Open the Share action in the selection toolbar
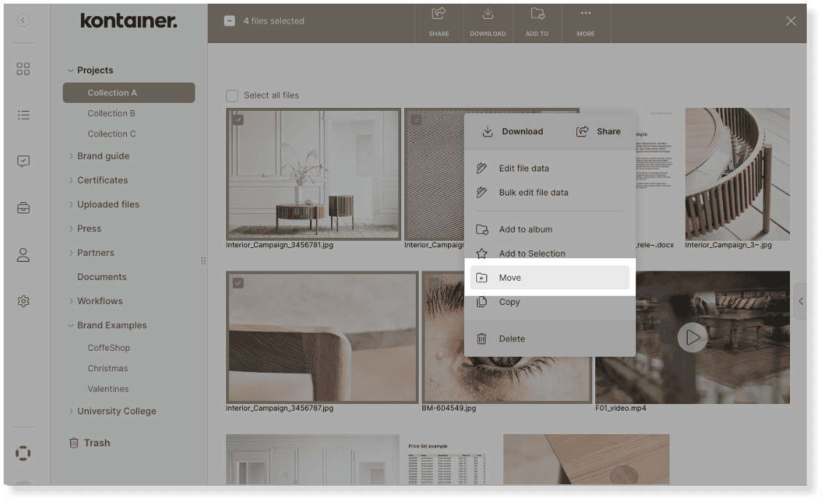Image resolution: width=825 pixels, height=504 pixels. (439, 23)
